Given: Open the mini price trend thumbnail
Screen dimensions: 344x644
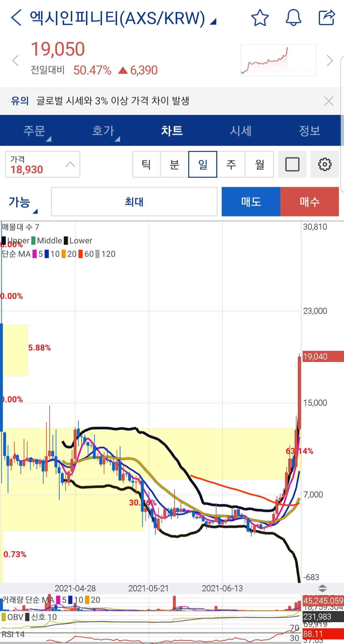Looking at the screenshot, I should click(278, 60).
